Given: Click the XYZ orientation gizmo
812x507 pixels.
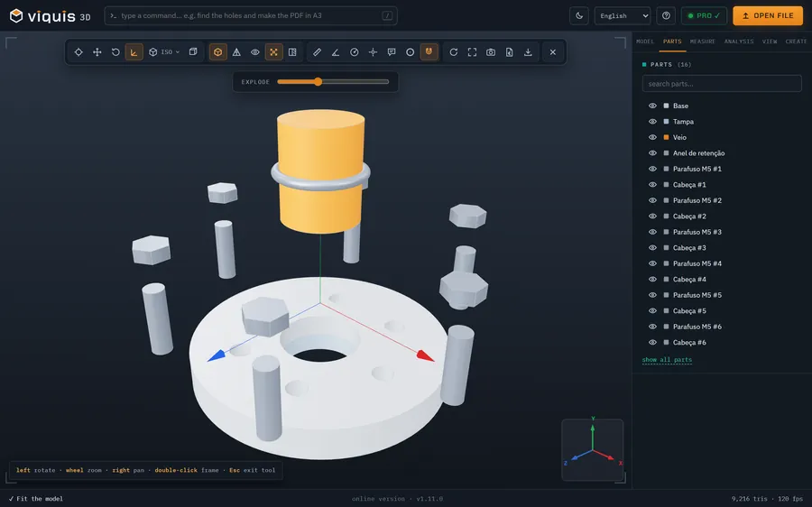Looking at the screenshot, I should pyautogui.click(x=593, y=449).
